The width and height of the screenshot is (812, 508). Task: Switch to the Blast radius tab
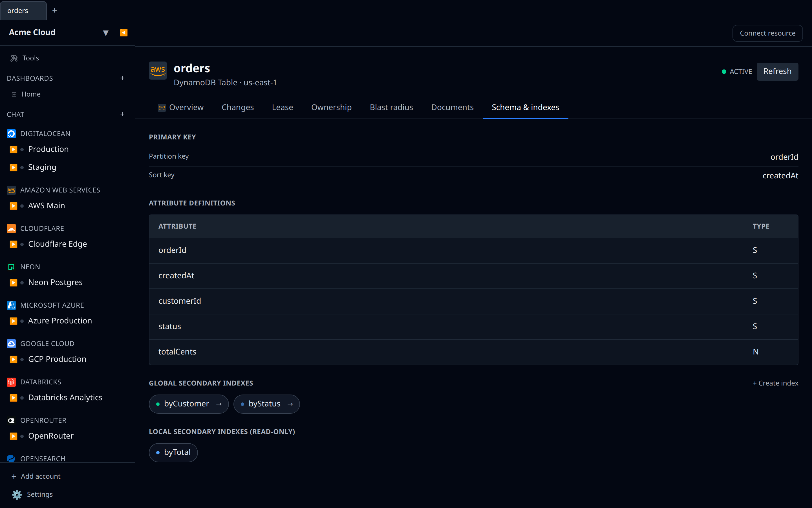(x=391, y=107)
